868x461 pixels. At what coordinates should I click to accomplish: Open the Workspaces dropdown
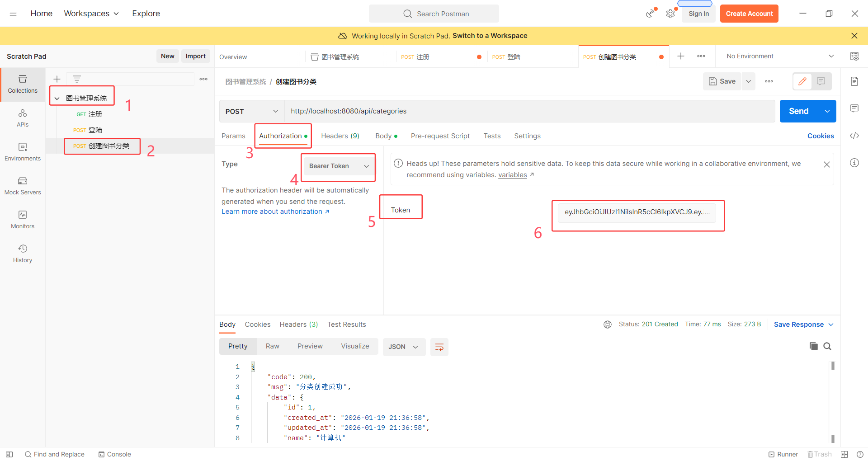coord(91,14)
